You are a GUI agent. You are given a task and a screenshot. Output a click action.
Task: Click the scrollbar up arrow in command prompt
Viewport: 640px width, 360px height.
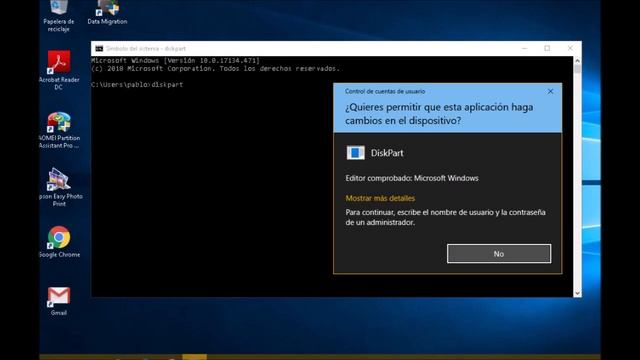point(577,61)
